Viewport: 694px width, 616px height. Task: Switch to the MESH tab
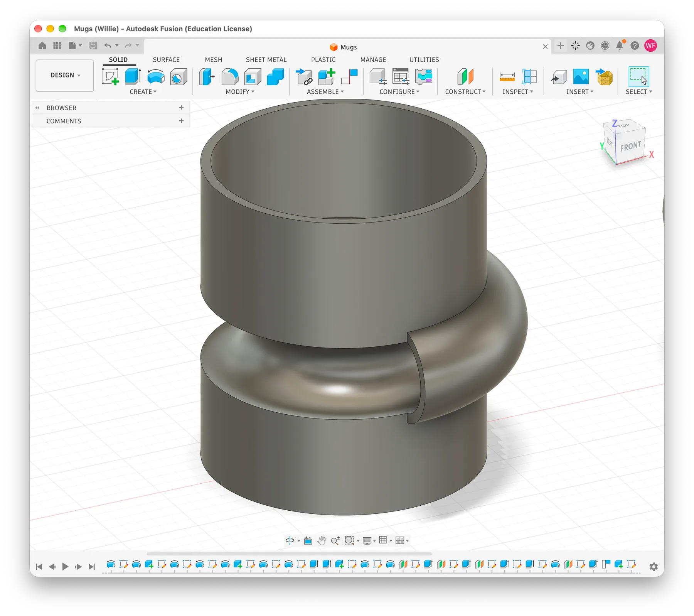pyautogui.click(x=213, y=60)
